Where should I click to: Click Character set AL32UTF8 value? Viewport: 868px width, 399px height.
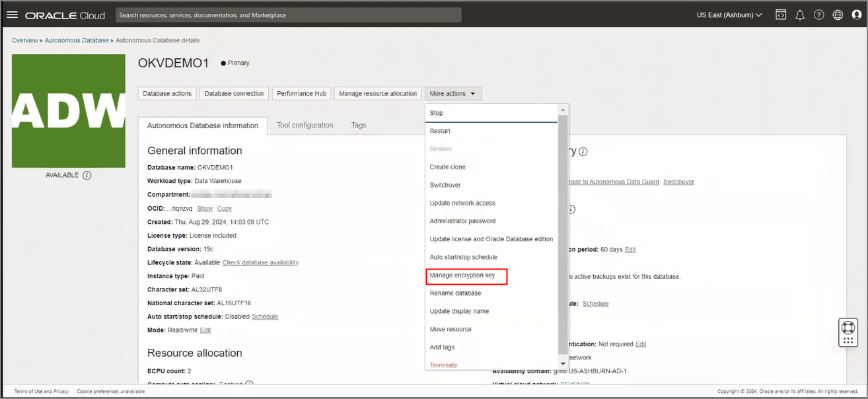(207, 289)
